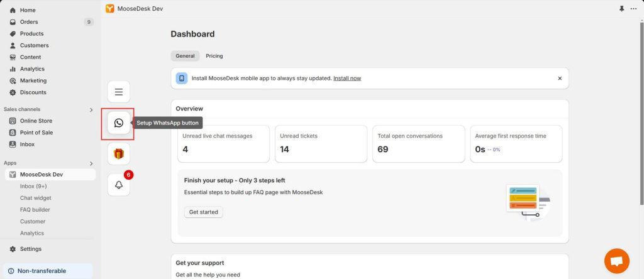Click the setup illustration thumbnail

tap(528, 203)
